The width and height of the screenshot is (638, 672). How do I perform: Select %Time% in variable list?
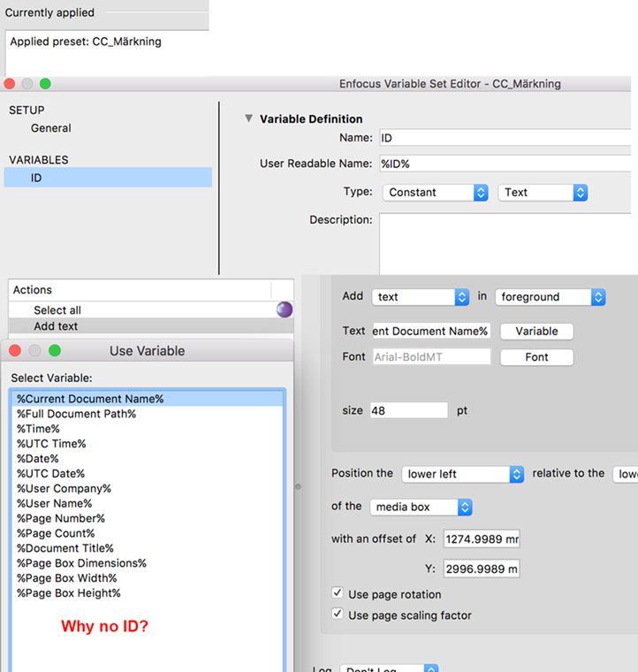pyautogui.click(x=148, y=429)
